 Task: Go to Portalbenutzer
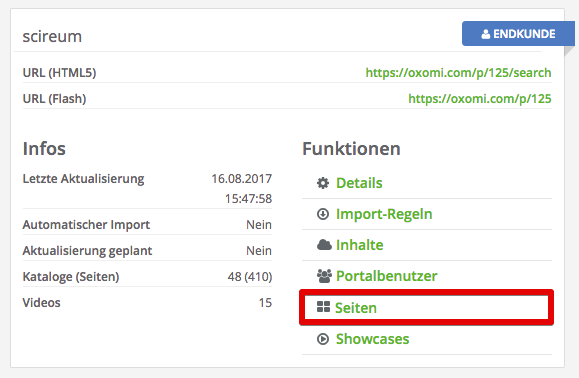tap(387, 276)
